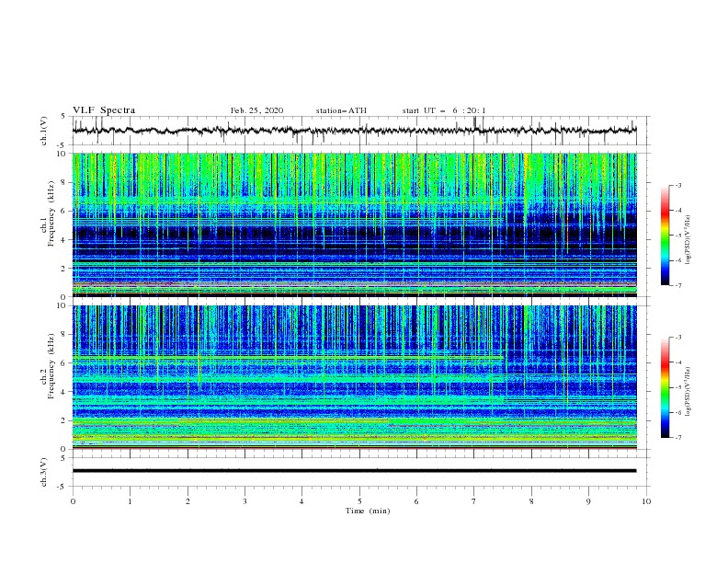Screen dimensions: 728x563
Task: Click the ch.2 spectrogram panel
Action: point(354,377)
